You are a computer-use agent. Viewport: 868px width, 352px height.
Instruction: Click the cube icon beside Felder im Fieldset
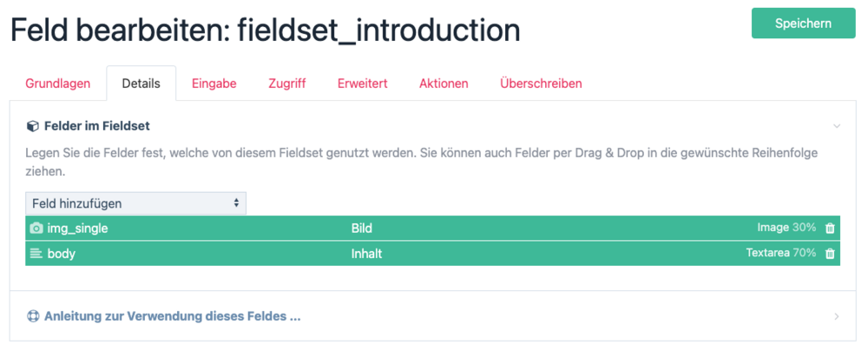32,126
